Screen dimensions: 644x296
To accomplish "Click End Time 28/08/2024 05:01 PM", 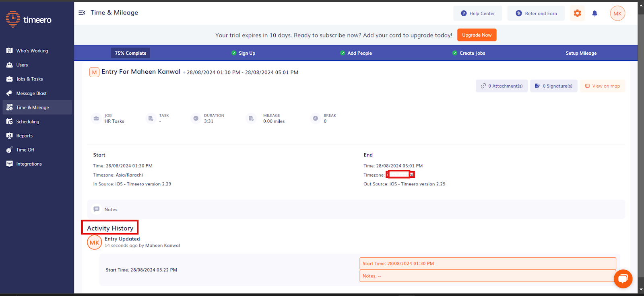I will point(393,166).
